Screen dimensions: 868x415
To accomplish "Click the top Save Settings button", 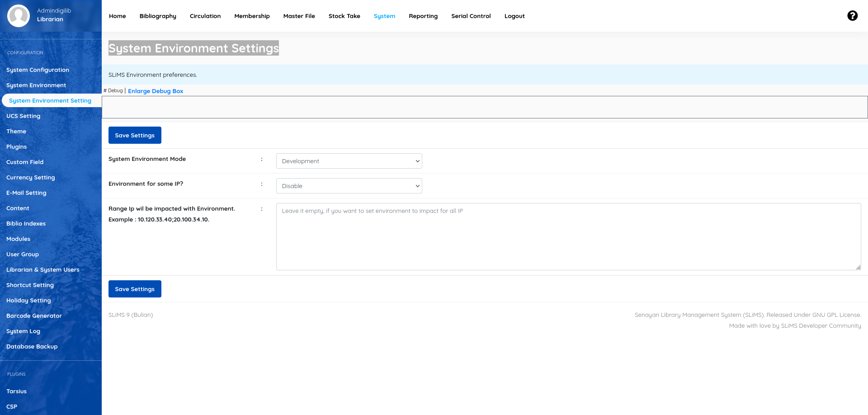I will coord(135,135).
